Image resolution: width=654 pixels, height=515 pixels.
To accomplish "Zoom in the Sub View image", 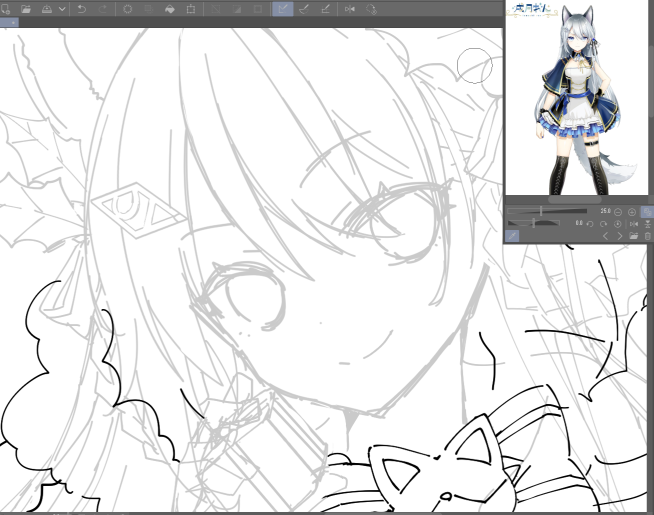I will coord(632,212).
